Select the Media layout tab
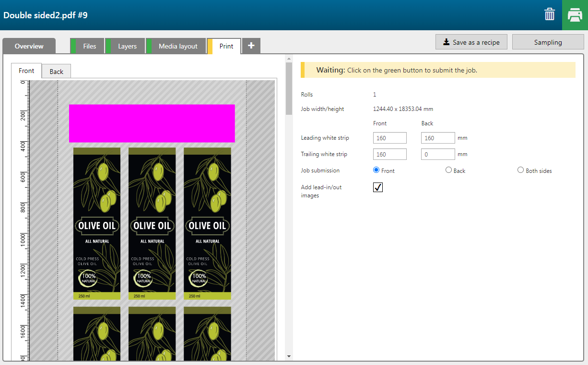Screen dimensions: 588x365 pos(178,47)
